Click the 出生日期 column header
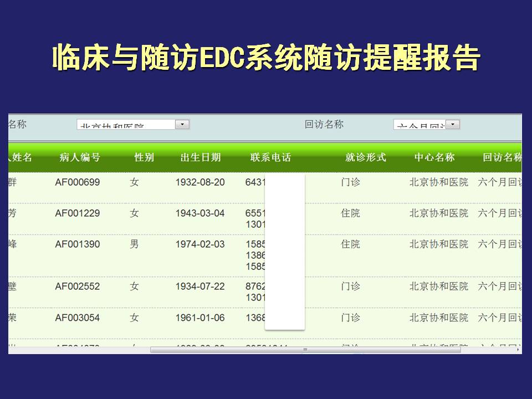532x399 pixels. [x=201, y=157]
